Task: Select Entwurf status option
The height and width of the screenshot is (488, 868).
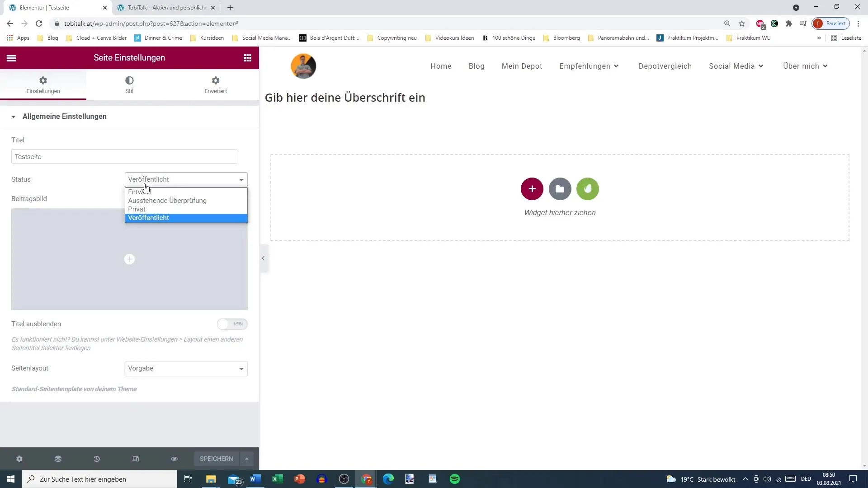Action: click(x=186, y=192)
